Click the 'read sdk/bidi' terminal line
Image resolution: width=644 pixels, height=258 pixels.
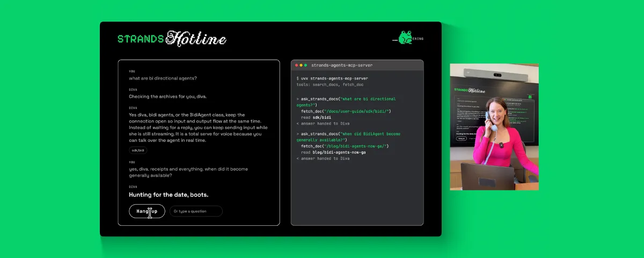tap(316, 117)
